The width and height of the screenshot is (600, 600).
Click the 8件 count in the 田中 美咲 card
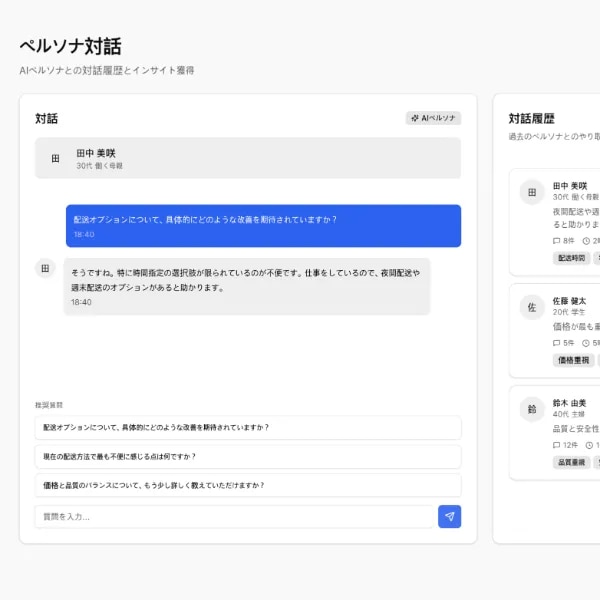pos(569,241)
